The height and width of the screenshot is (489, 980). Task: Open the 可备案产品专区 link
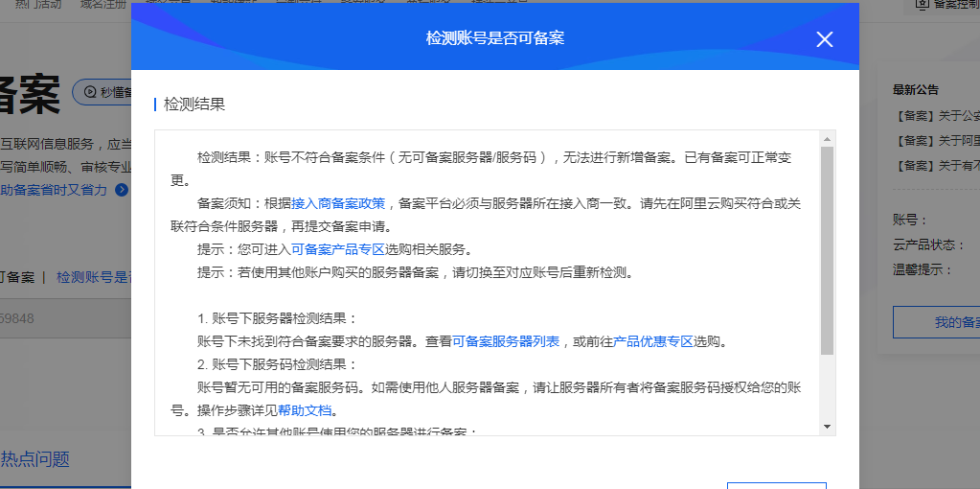point(338,248)
